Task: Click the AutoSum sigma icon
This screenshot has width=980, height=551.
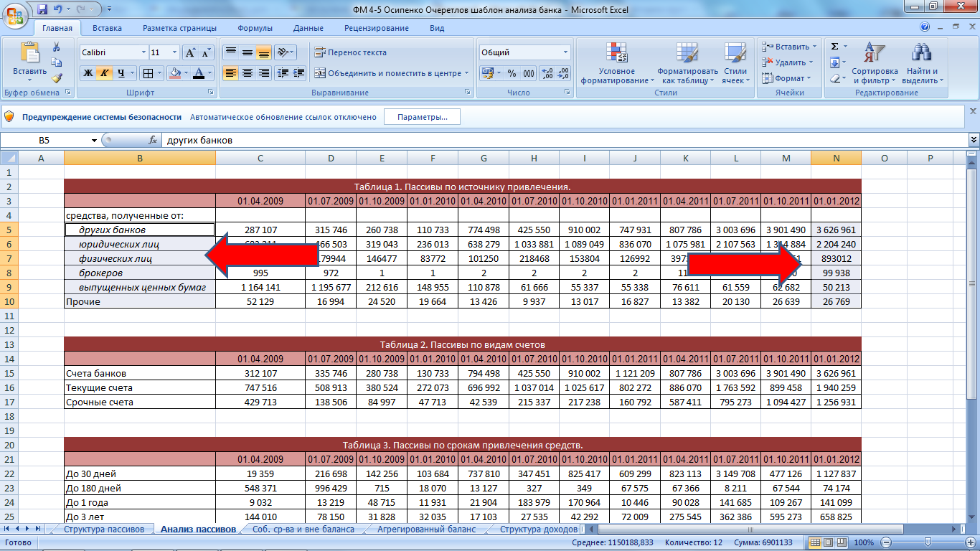Action: pos(834,47)
